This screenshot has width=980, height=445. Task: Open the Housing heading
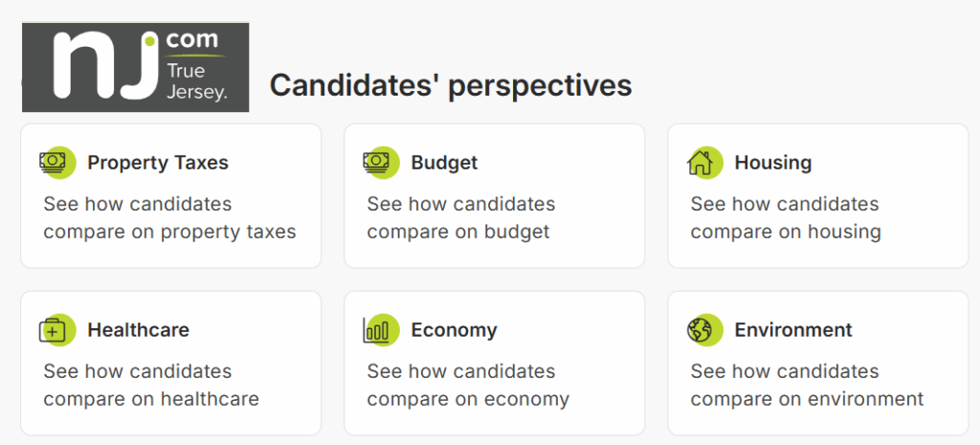773,163
